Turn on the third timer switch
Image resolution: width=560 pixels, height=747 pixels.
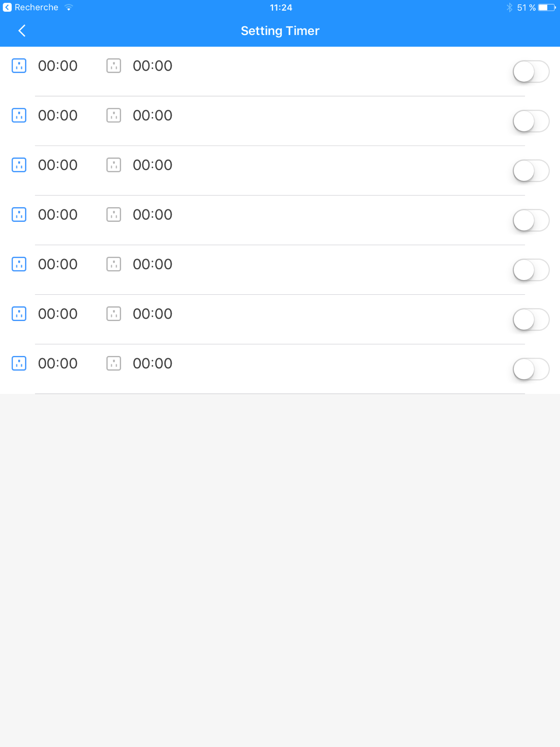pyautogui.click(x=531, y=171)
